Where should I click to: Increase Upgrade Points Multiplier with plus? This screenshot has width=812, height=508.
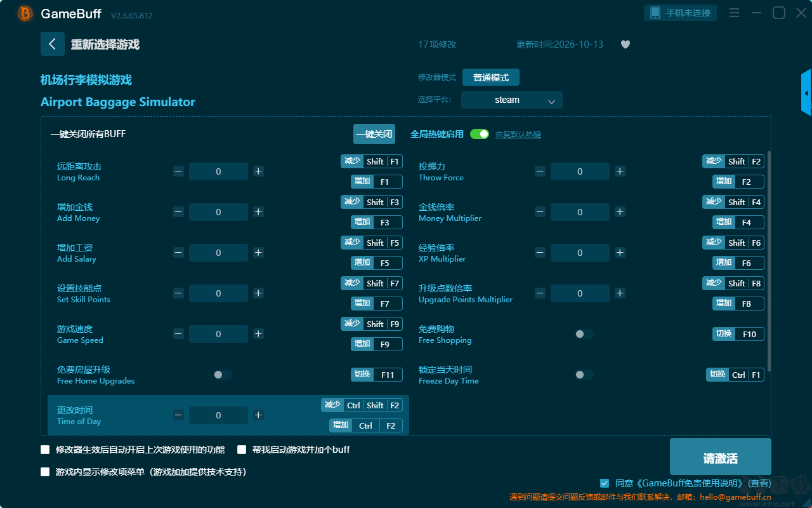(620, 293)
